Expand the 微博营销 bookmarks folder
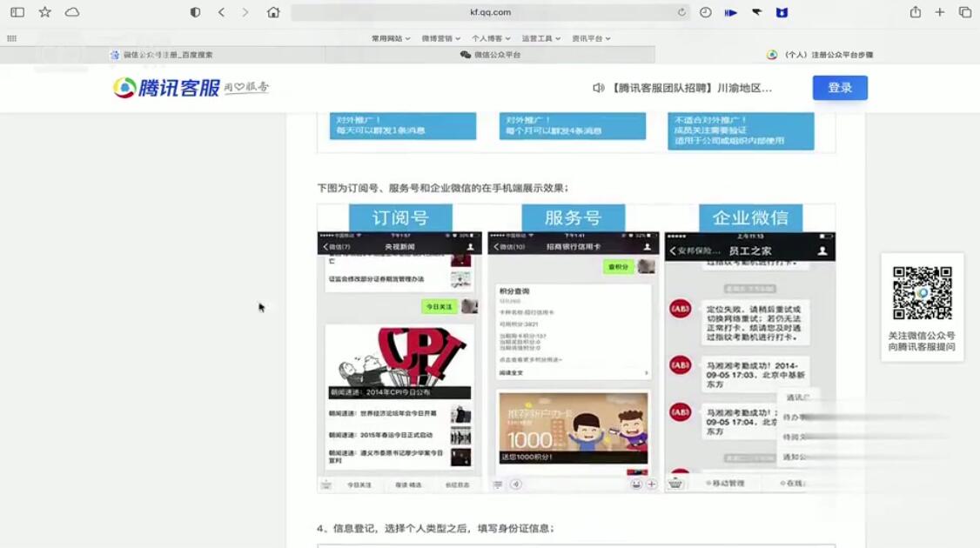 point(440,38)
